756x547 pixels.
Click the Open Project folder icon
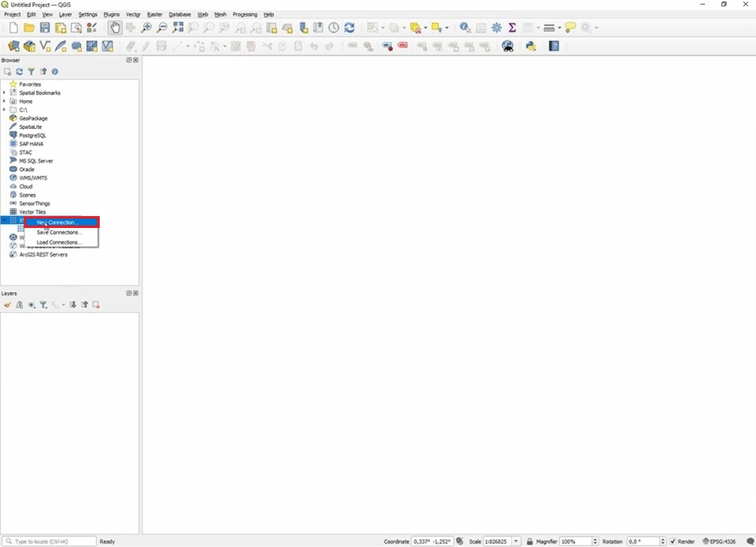tap(28, 28)
